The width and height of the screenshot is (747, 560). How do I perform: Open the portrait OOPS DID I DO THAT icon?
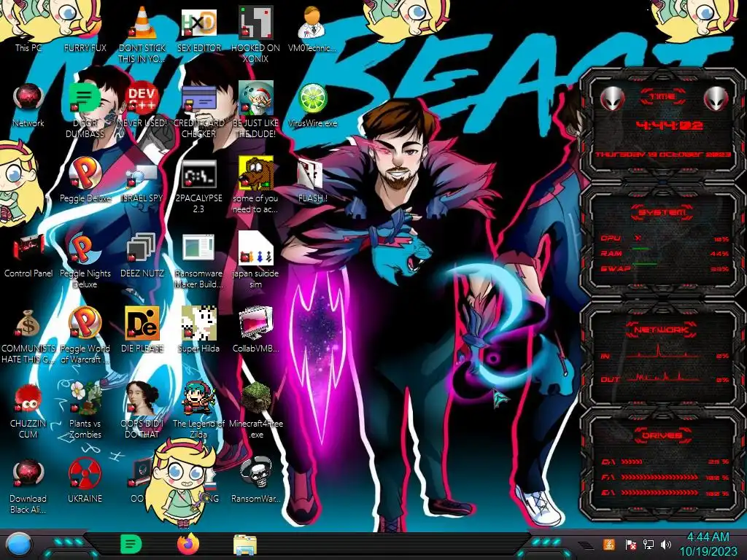tap(142, 411)
